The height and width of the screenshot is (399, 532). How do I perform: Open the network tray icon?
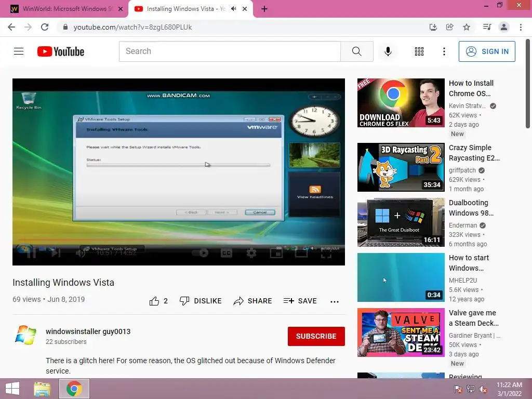point(471,389)
